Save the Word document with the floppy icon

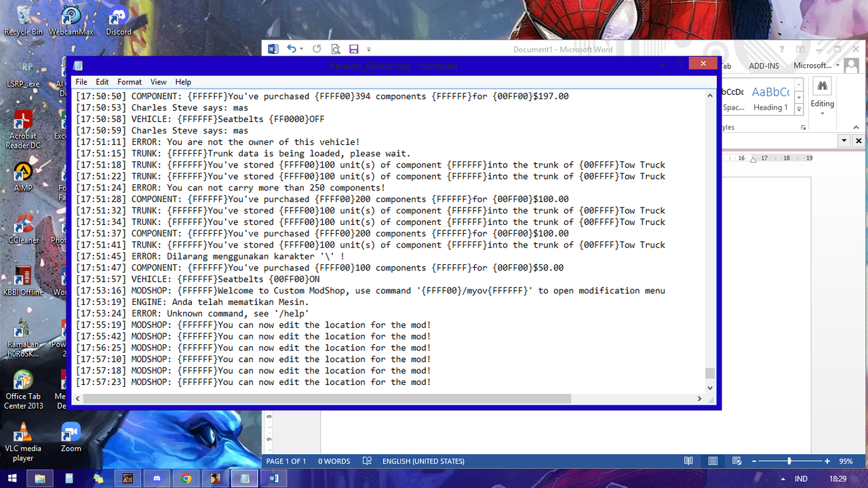[x=353, y=49]
